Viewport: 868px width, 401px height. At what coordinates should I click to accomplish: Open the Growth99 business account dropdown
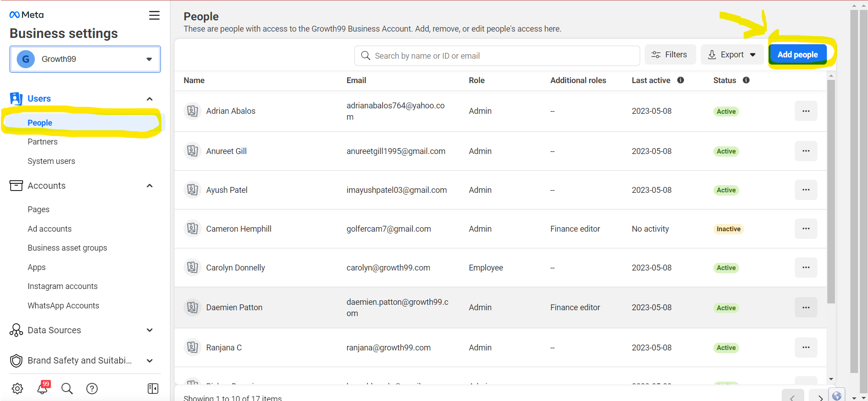click(85, 59)
